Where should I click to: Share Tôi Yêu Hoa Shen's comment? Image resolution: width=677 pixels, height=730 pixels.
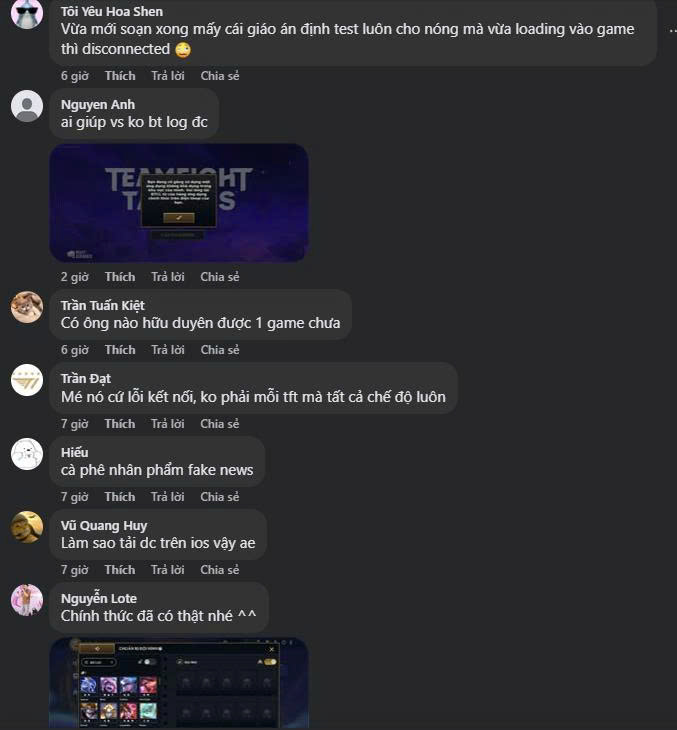220,76
